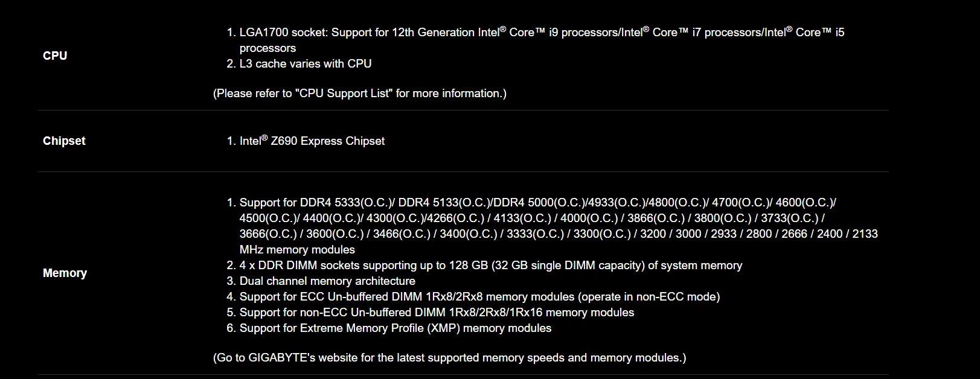980x379 pixels.
Task: Click Dual channel memory architecture item
Action: (327, 281)
